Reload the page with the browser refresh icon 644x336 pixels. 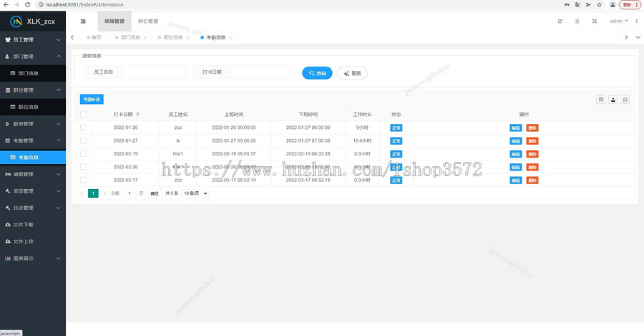tap(27, 4)
